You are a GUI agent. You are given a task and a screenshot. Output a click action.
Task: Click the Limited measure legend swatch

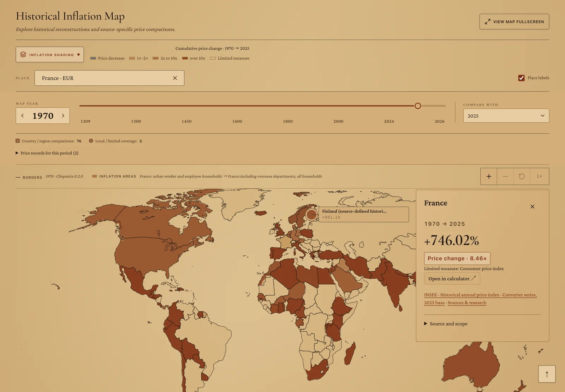(x=213, y=59)
